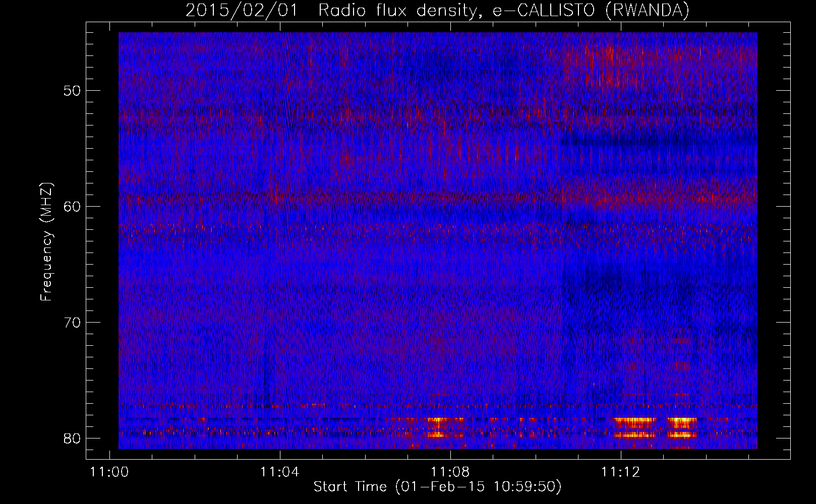Click the 11:00 time tick label
This screenshot has width=816, height=504.
coord(109,472)
